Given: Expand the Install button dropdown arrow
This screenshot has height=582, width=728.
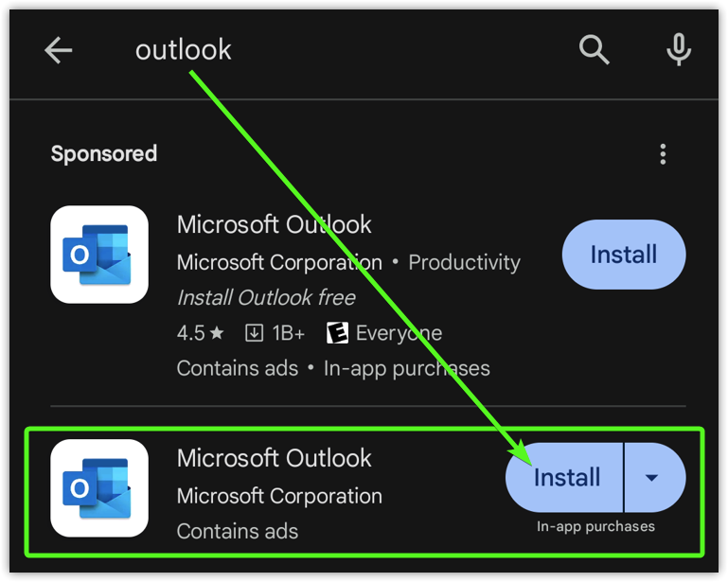Looking at the screenshot, I should [654, 478].
